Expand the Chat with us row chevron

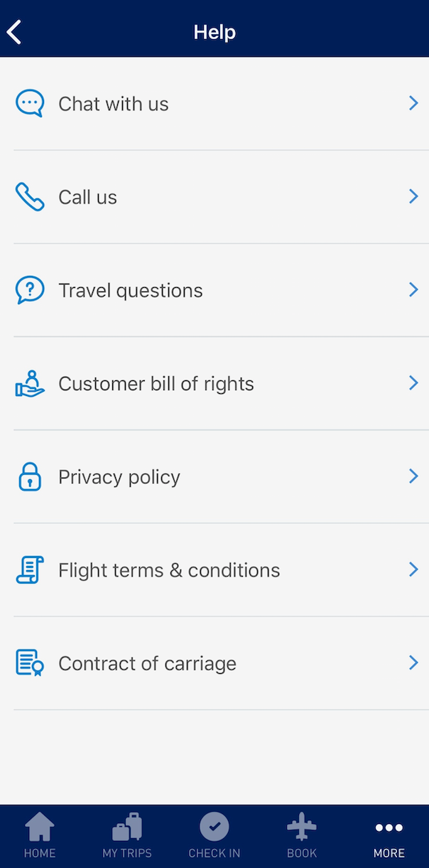pyautogui.click(x=413, y=103)
